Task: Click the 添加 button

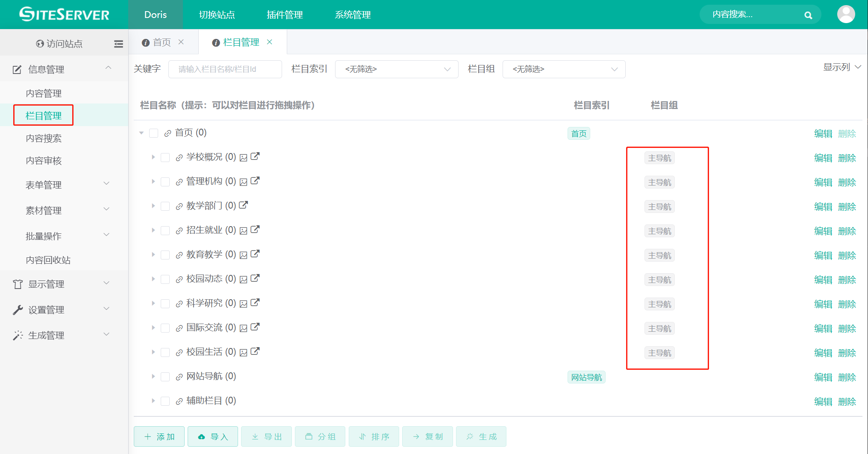Action: coord(159,436)
